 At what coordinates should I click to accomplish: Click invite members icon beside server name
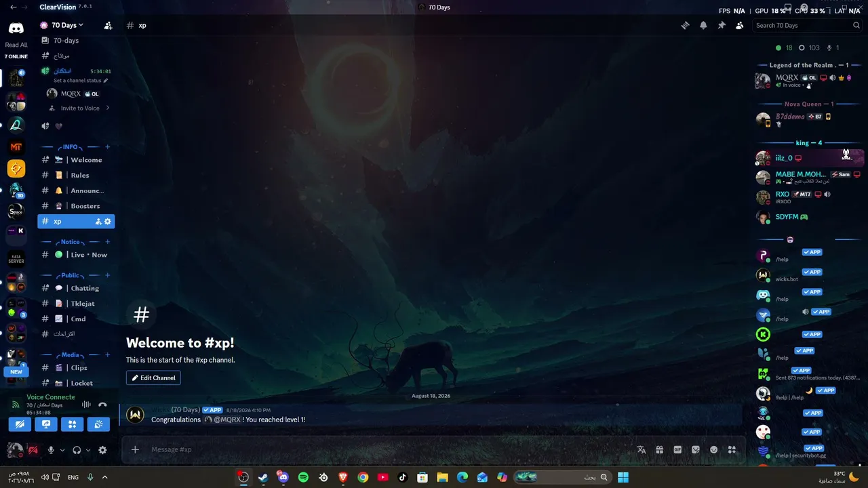click(108, 26)
